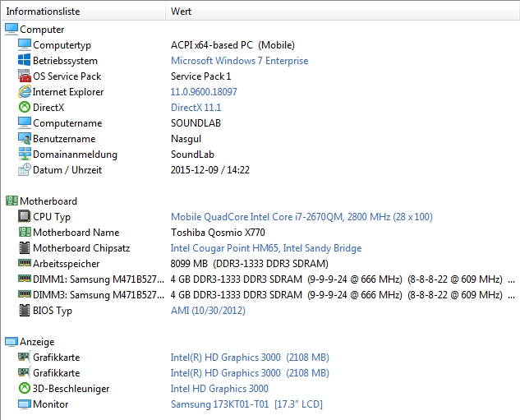Open the Microsoft Windows 7 Enterprise link
Screen dimensions: 520x420
239,61
